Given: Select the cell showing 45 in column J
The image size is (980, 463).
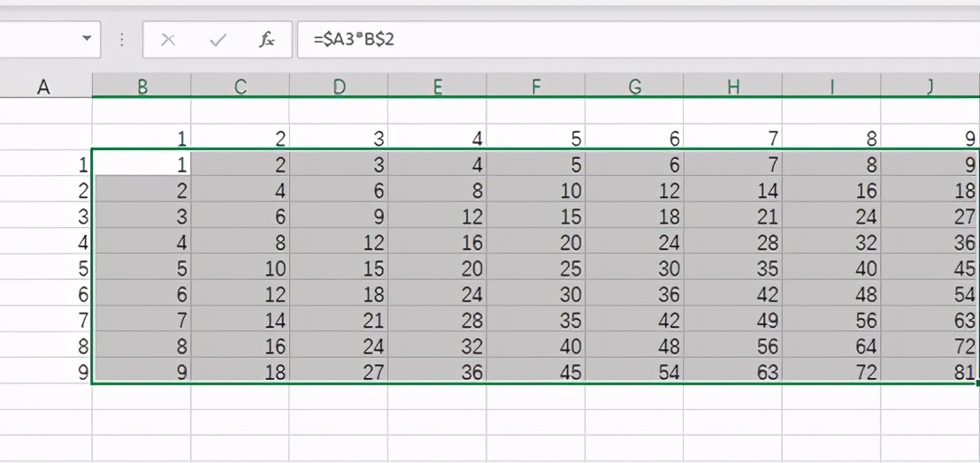Looking at the screenshot, I should [x=930, y=267].
